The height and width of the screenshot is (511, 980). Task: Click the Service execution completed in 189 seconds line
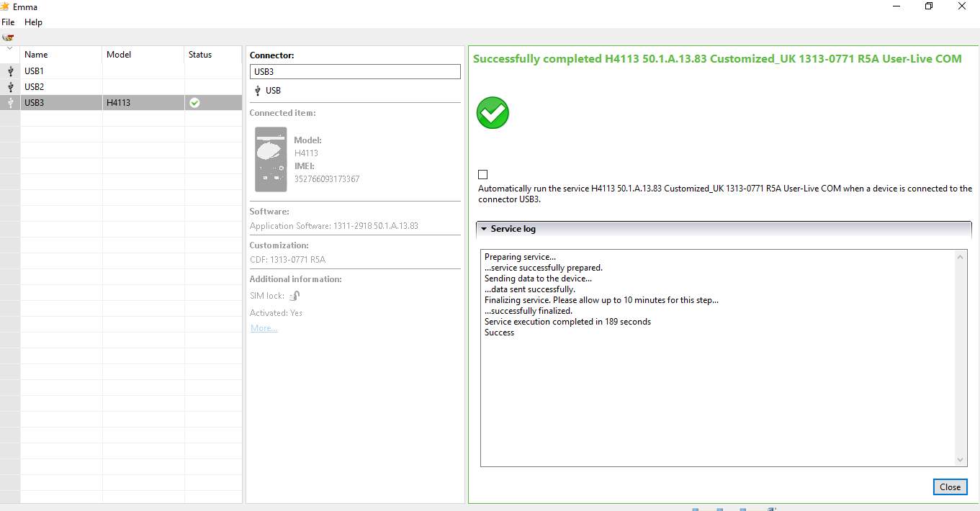point(567,322)
